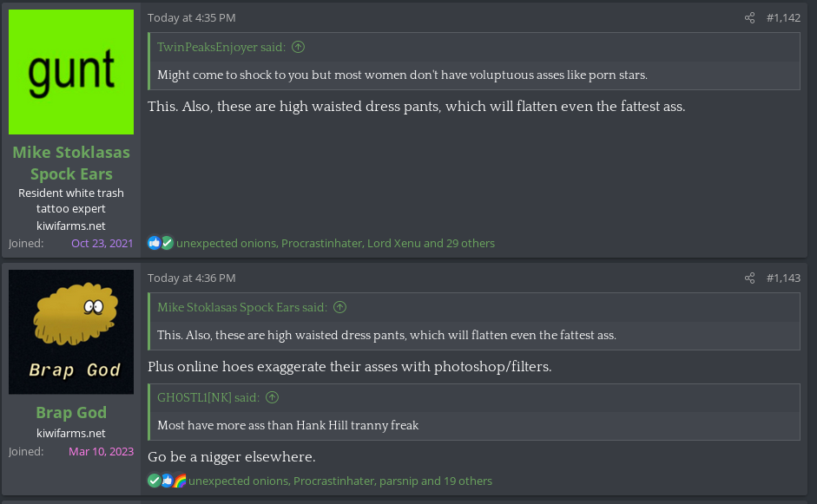Open permalink for post #1,142
817x504 pixels.
tap(783, 18)
